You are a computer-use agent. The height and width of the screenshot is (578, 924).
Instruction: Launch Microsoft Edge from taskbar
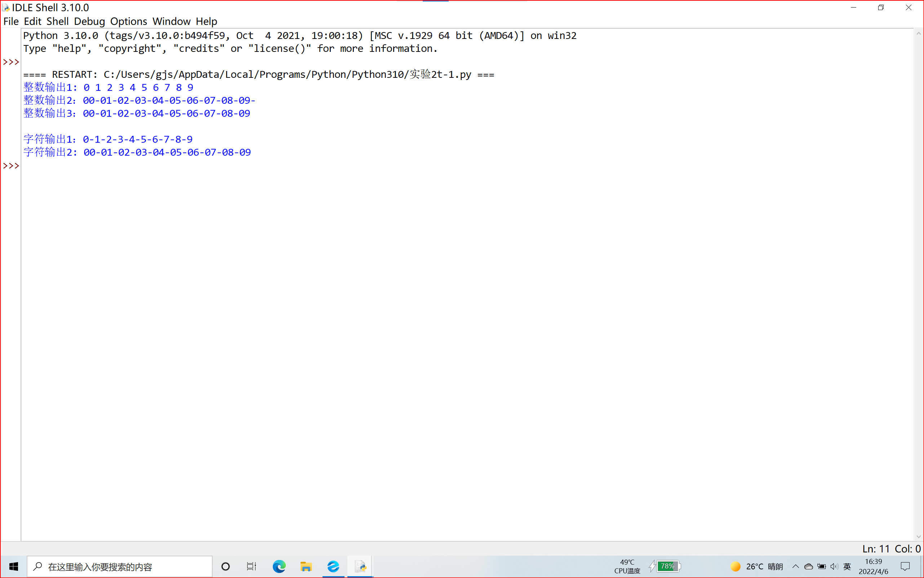point(279,566)
